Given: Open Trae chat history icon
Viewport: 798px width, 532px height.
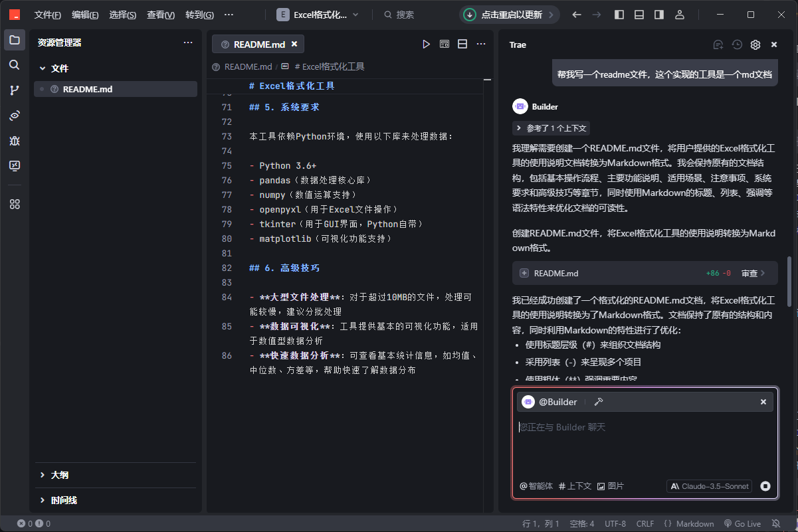Looking at the screenshot, I should (x=737, y=44).
